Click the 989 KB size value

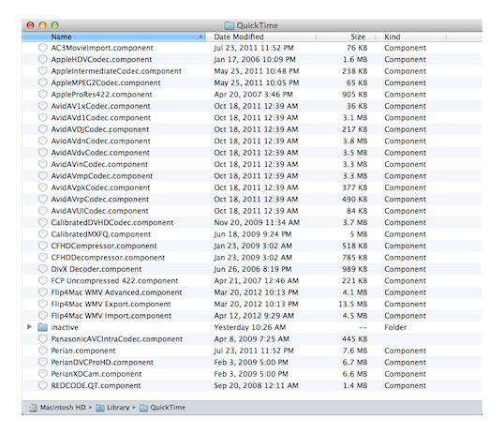coord(354,269)
